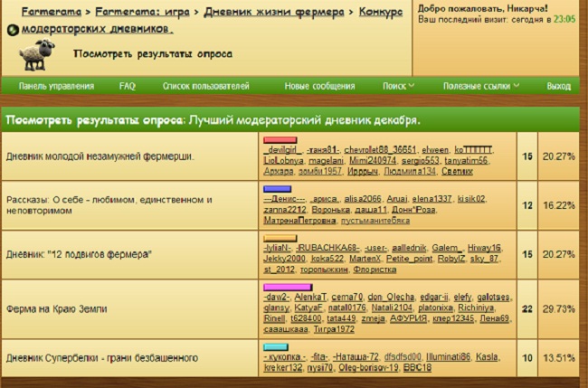Open voter profile magelani

click(327, 161)
